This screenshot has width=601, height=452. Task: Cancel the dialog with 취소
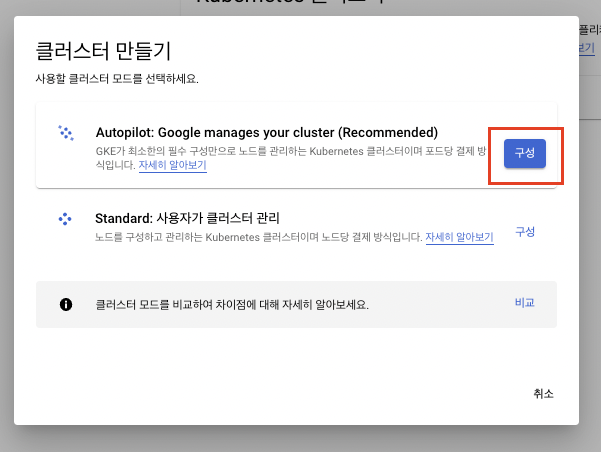543,394
